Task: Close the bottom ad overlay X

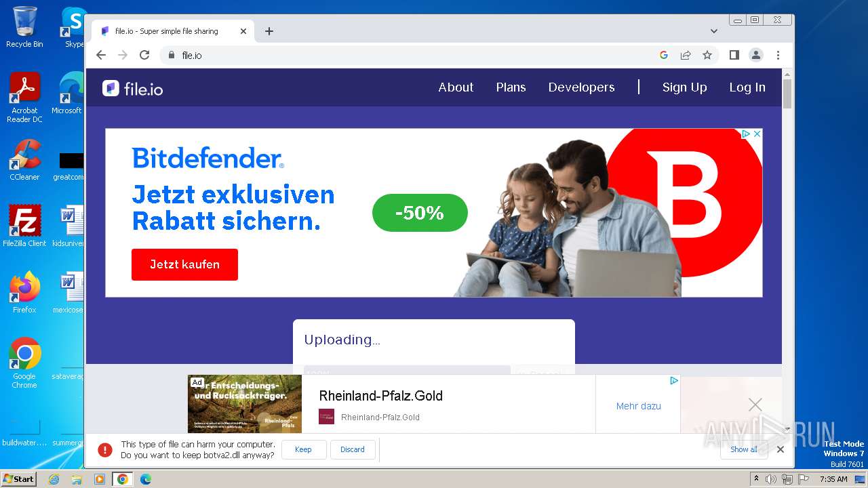Action: (x=755, y=405)
